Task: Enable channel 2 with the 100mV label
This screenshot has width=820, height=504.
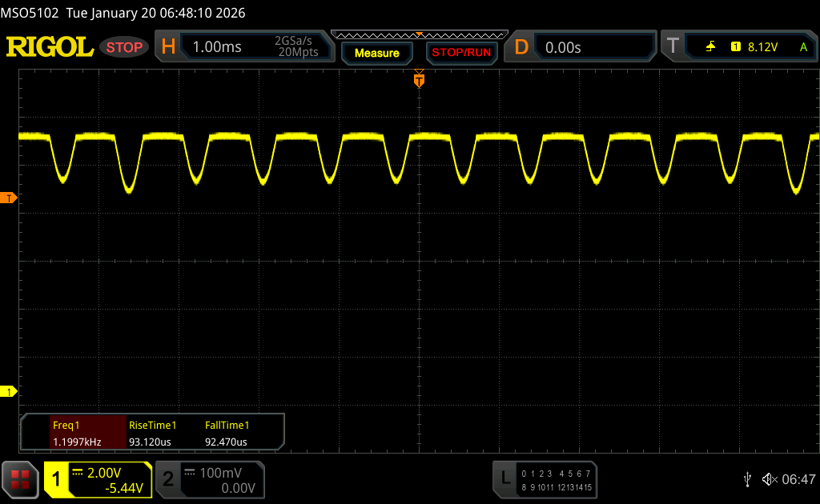Action: pyautogui.click(x=208, y=479)
